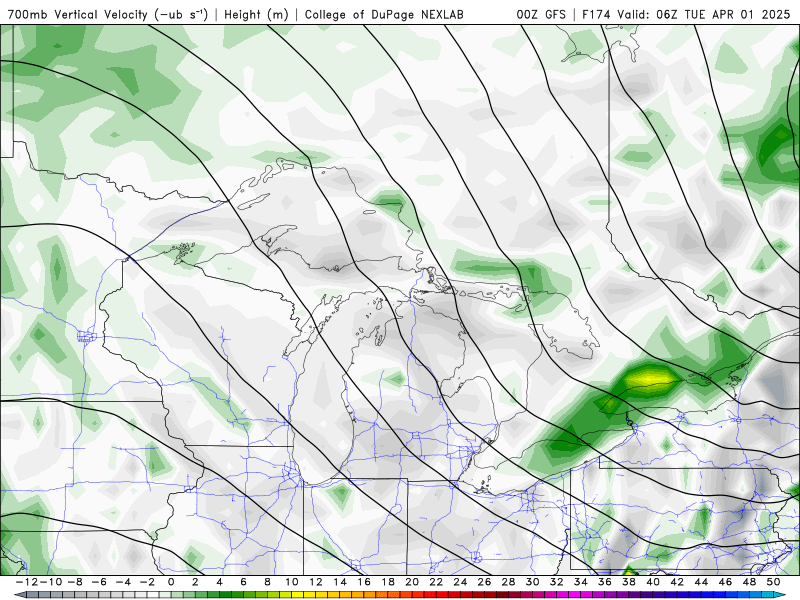800x600 pixels.
Task: Click the '20' color scale label
Action: click(x=412, y=582)
